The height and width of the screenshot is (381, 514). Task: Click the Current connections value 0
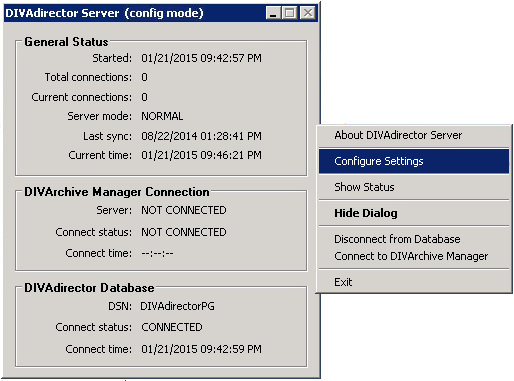click(x=144, y=97)
